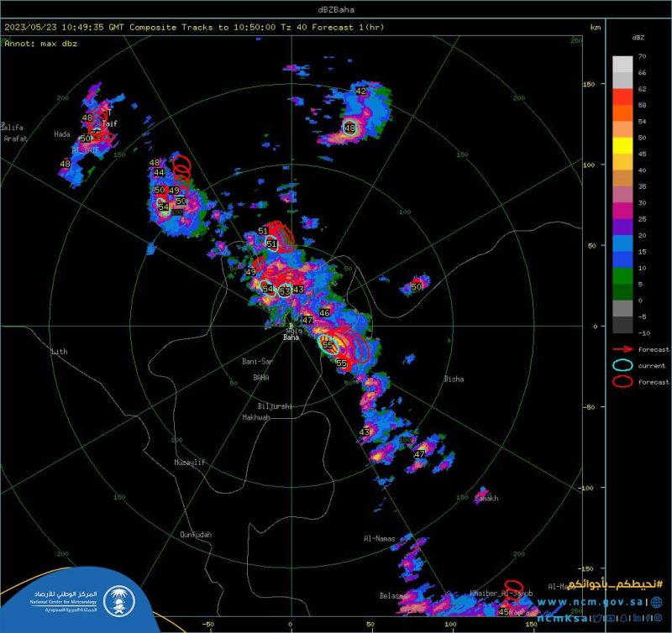672x633 pixels.
Task: Pick the purple 20–25 dBZ colour band
Action: click(x=622, y=227)
